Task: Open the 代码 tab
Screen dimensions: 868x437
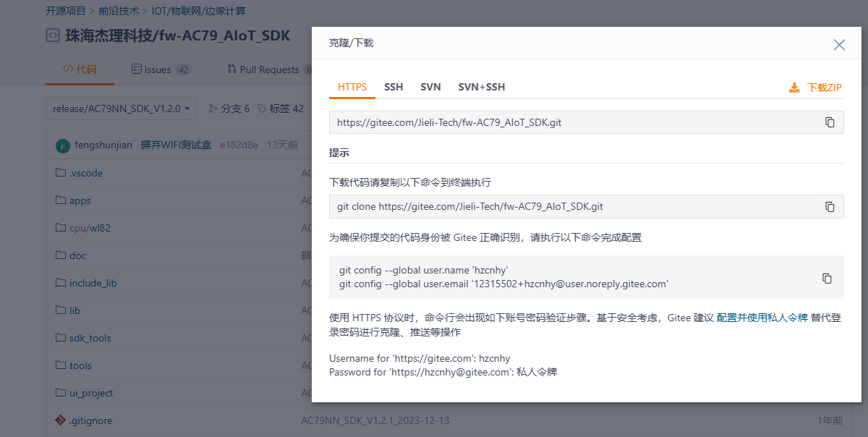Action: [80, 69]
